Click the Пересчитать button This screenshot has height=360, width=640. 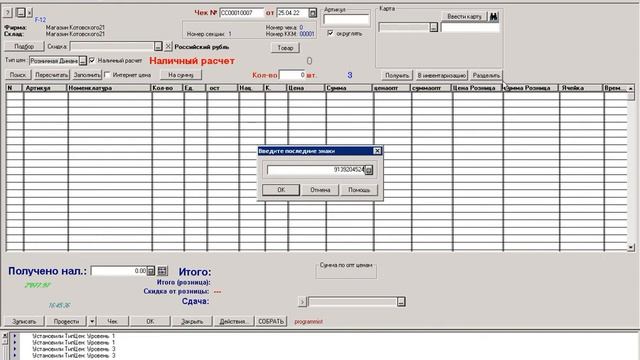coord(51,75)
